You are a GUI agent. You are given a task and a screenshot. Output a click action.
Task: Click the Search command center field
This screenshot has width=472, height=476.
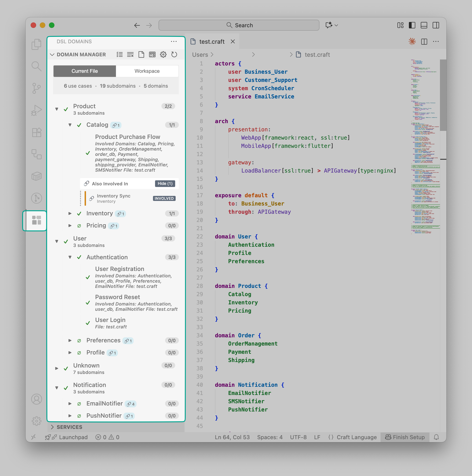[239, 25]
